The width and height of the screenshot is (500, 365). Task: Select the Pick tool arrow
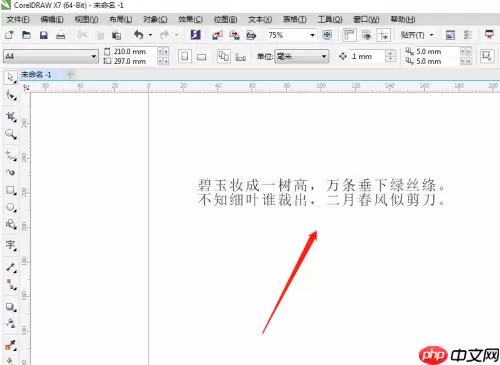click(x=11, y=78)
